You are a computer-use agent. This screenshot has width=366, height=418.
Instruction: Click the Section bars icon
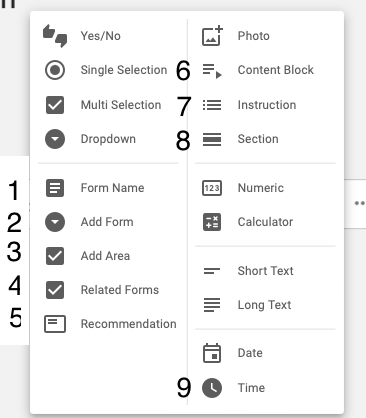(x=212, y=139)
